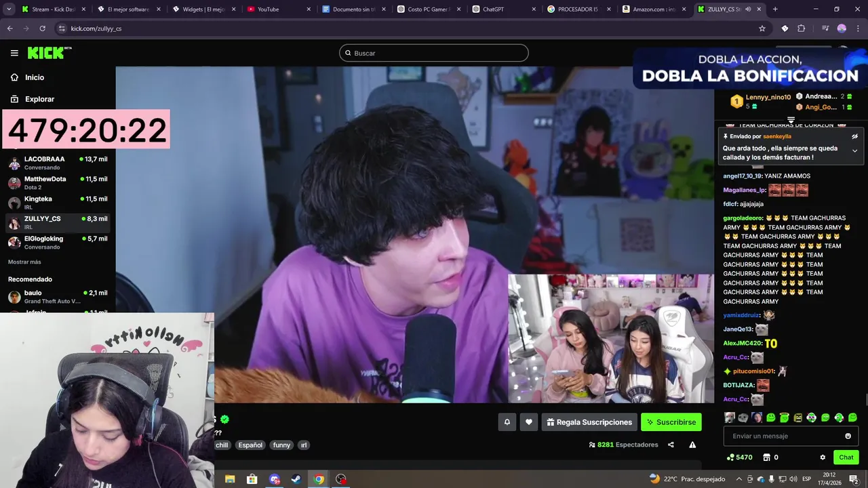
Task: Expand Mostrar más in sidebar
Action: click(24, 262)
